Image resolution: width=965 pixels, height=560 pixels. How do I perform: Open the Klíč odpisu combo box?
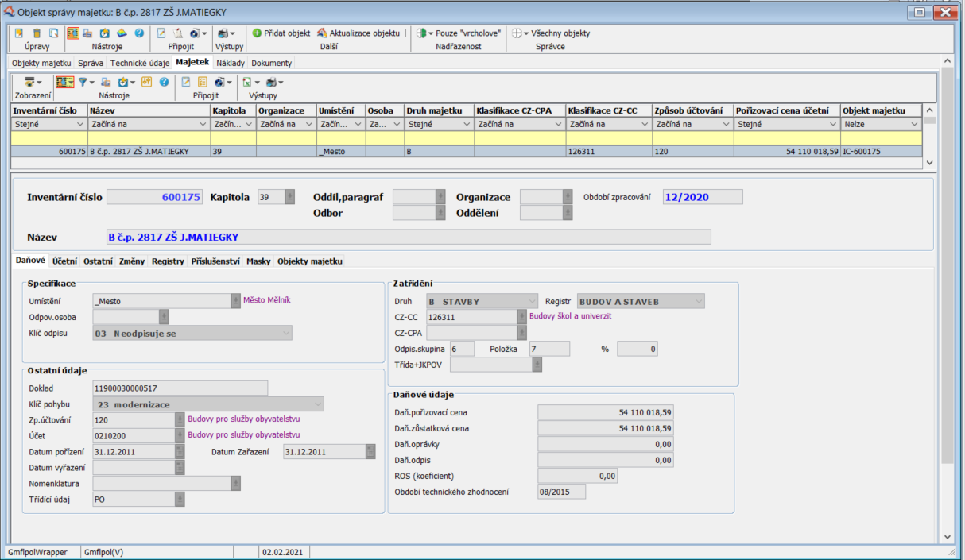pyautogui.click(x=192, y=334)
